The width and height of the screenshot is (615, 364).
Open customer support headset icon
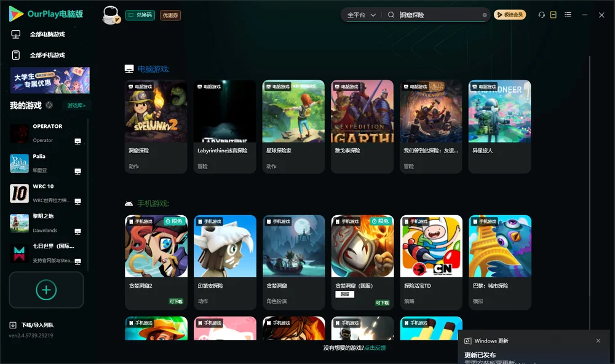(541, 15)
